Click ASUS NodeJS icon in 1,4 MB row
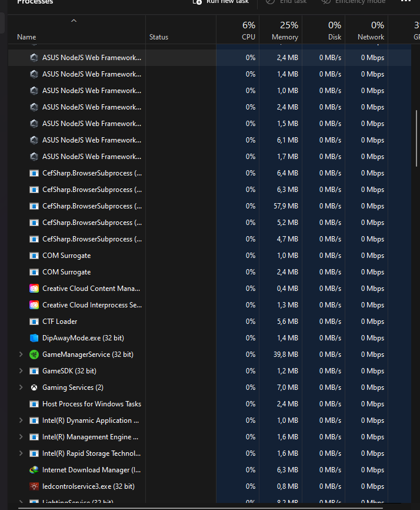The image size is (420, 510). click(34, 74)
